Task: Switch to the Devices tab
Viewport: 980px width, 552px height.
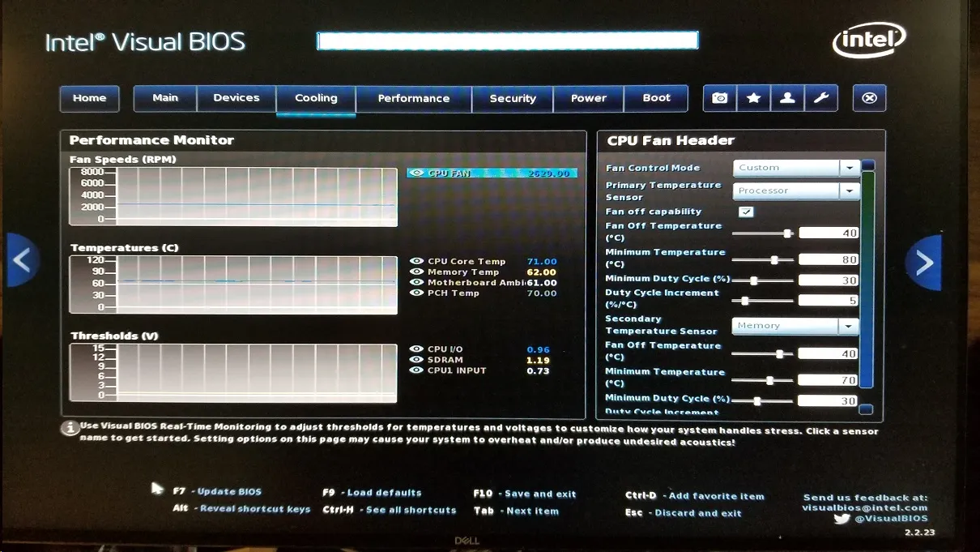Action: [x=236, y=98]
